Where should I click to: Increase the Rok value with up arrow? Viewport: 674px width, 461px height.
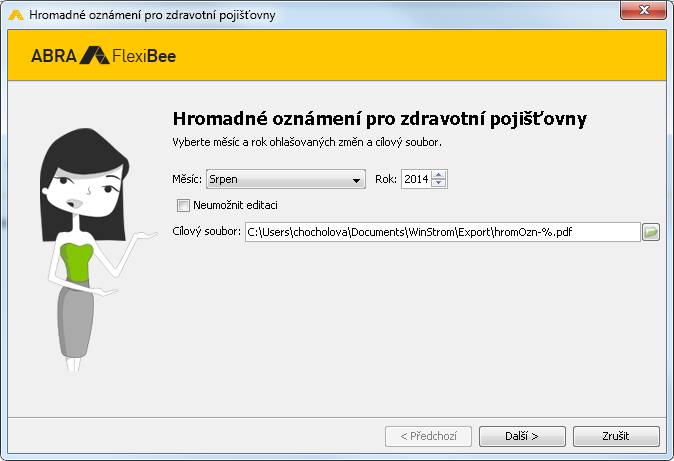point(438,175)
